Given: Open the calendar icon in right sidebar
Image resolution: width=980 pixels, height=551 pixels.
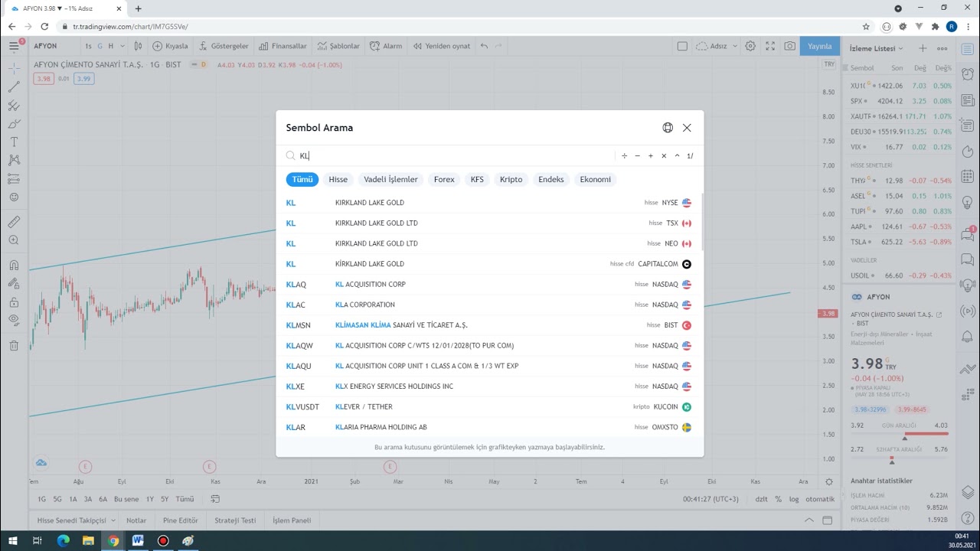Looking at the screenshot, I should [968, 178].
